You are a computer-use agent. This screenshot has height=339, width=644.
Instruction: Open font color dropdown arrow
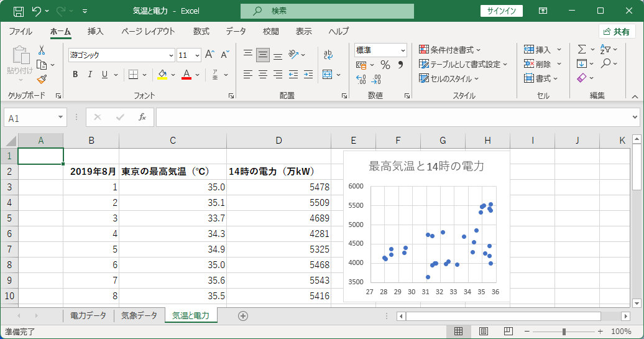coord(198,75)
